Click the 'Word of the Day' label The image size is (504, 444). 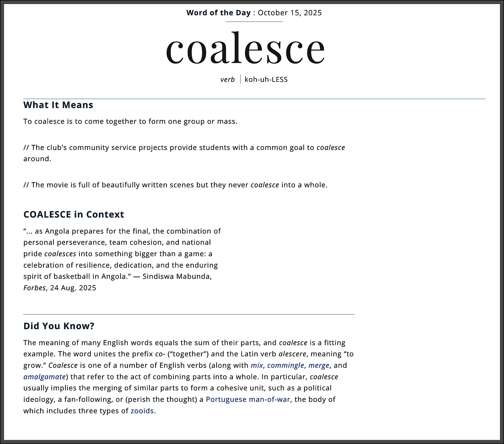coord(218,13)
